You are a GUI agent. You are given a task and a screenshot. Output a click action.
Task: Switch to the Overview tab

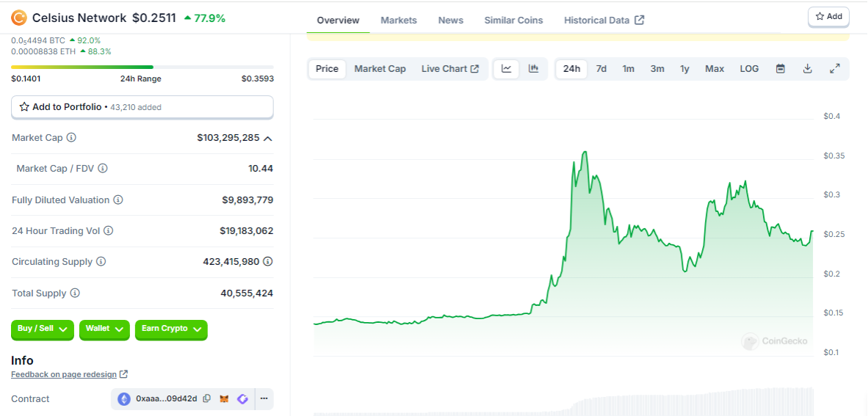[x=339, y=20]
